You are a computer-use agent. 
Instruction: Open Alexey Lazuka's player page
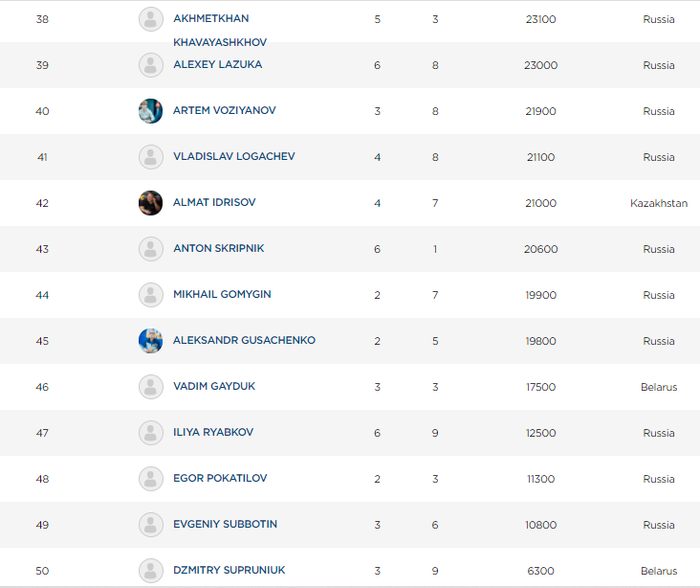tap(217, 64)
